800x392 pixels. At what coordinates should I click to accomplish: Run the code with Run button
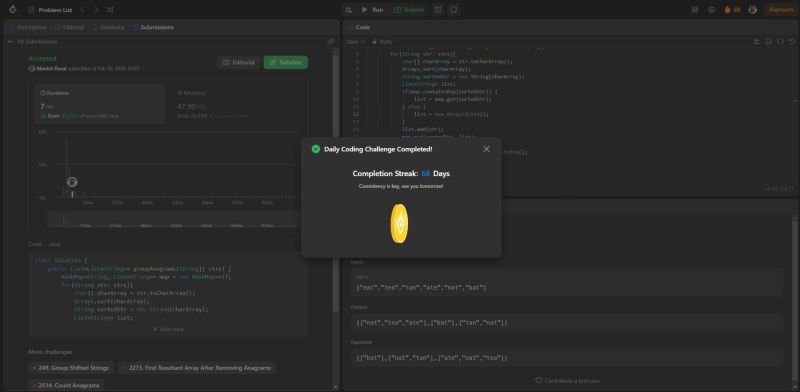(x=372, y=10)
